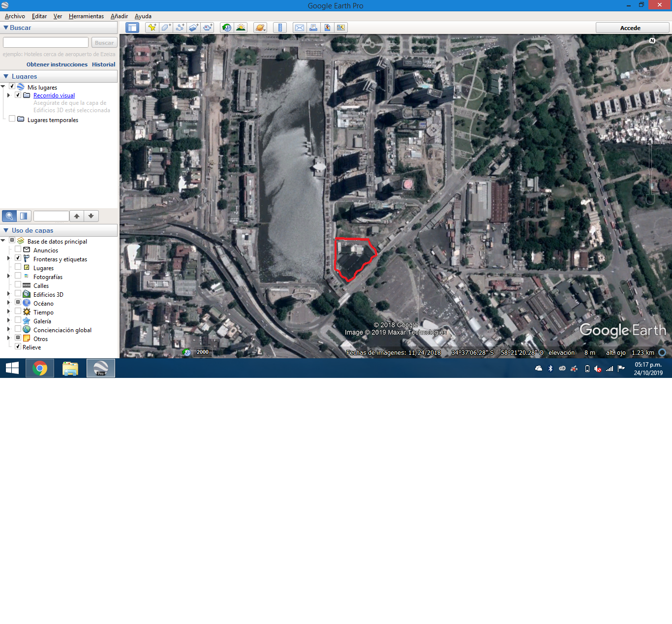Collapse Base de datos principal node

(3, 241)
